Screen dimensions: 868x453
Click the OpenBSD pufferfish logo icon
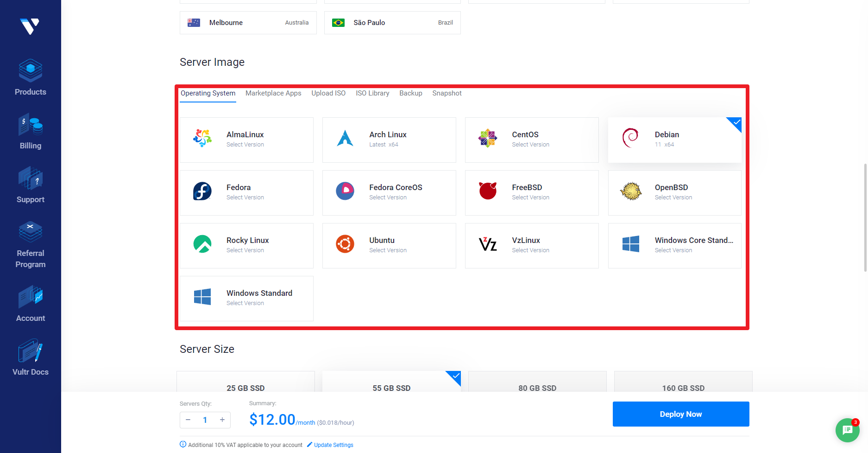[631, 191]
